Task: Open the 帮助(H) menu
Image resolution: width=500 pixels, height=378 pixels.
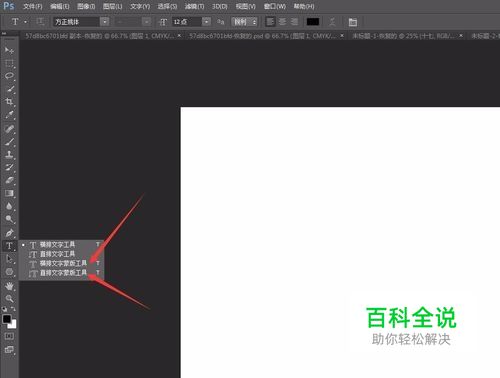Action: (304, 6)
